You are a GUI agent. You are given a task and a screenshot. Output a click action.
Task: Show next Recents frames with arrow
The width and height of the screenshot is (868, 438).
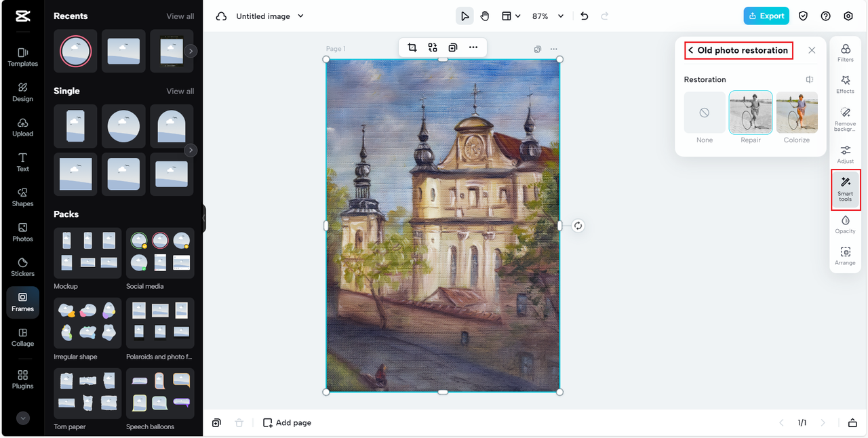(x=191, y=51)
